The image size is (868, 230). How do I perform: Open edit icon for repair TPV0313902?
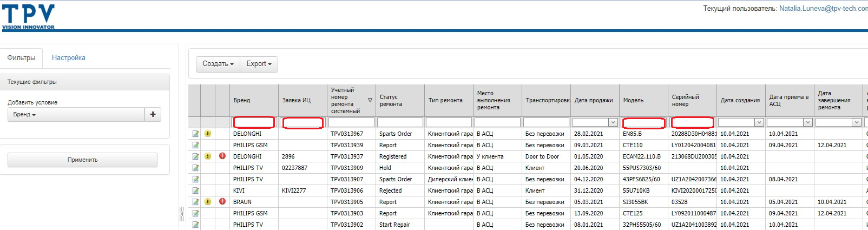pos(195,225)
